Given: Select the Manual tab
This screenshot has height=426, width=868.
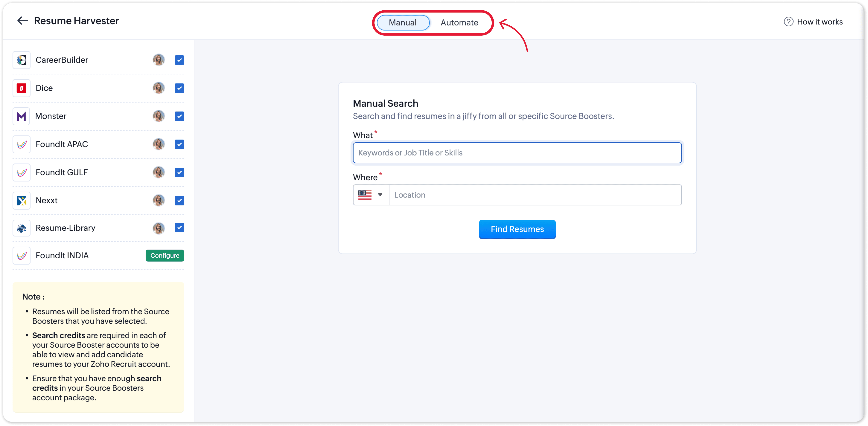Looking at the screenshot, I should tap(403, 23).
